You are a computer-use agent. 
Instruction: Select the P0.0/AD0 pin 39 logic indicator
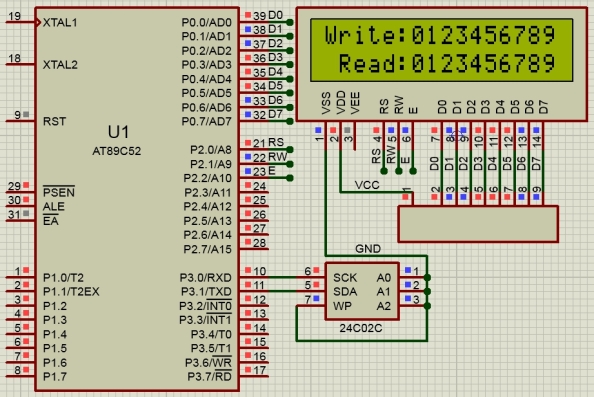[248, 15]
